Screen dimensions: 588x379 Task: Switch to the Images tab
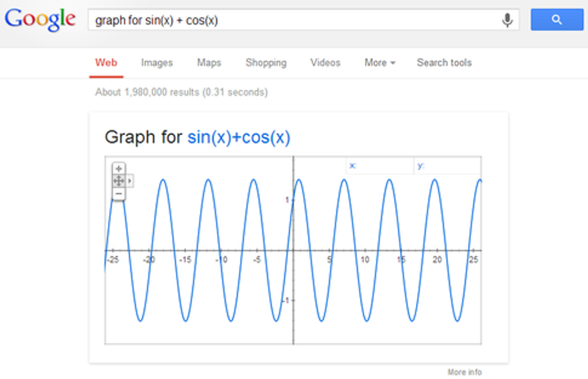point(157,62)
